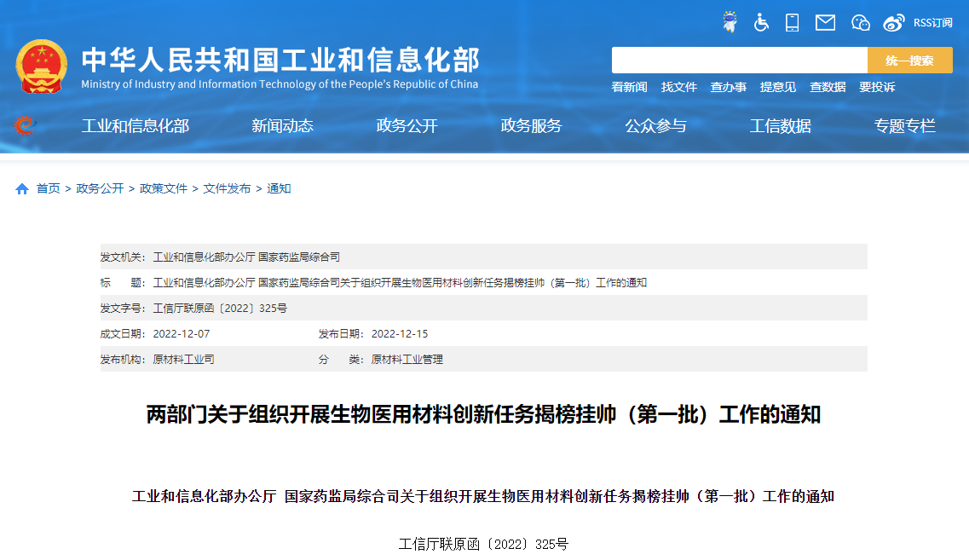Open the 提意见 quick link
This screenshot has width=969, height=560.
tap(777, 87)
